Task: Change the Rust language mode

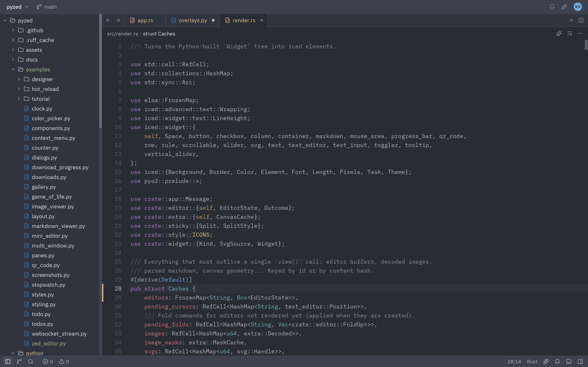Action: point(532,361)
